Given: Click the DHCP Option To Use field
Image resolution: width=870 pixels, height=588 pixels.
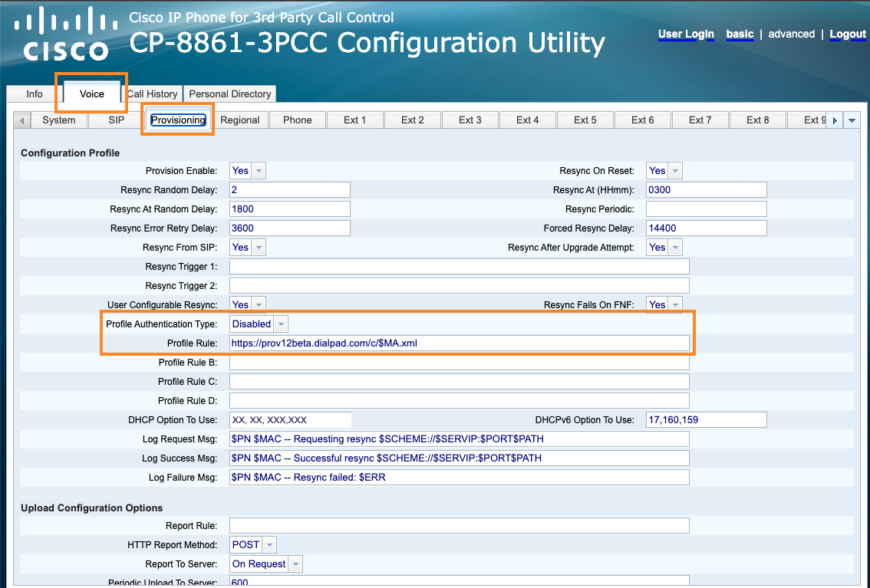Looking at the screenshot, I should (x=290, y=419).
